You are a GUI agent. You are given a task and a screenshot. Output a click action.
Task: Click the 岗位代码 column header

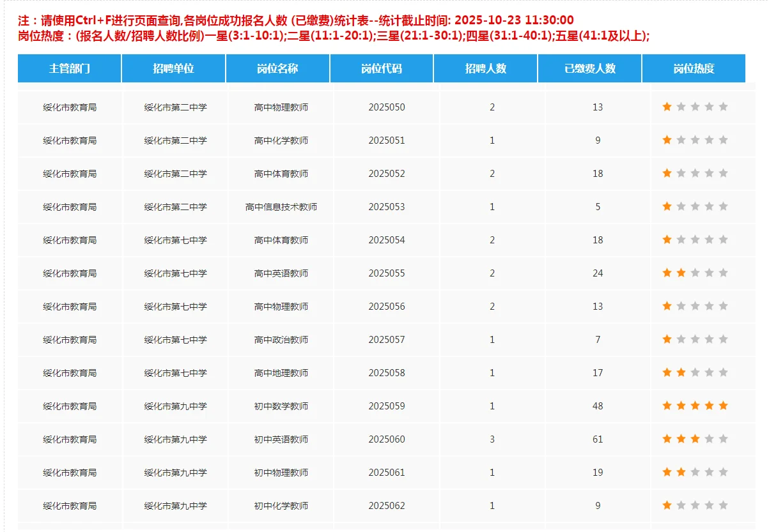click(x=382, y=69)
